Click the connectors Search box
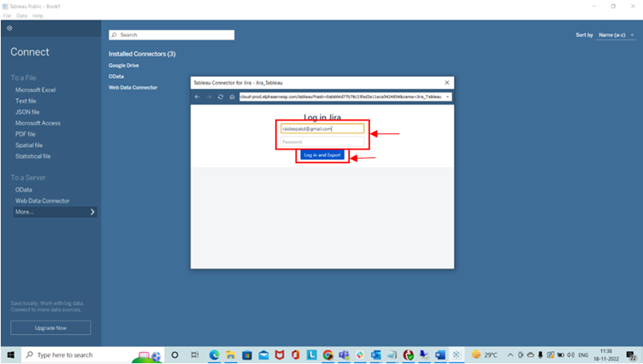This screenshot has width=643, height=364. point(171,35)
